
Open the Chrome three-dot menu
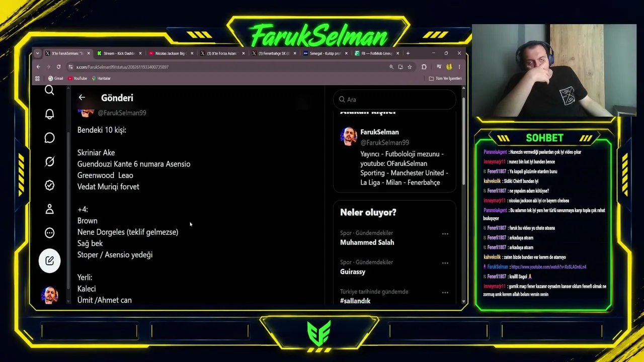point(459,67)
